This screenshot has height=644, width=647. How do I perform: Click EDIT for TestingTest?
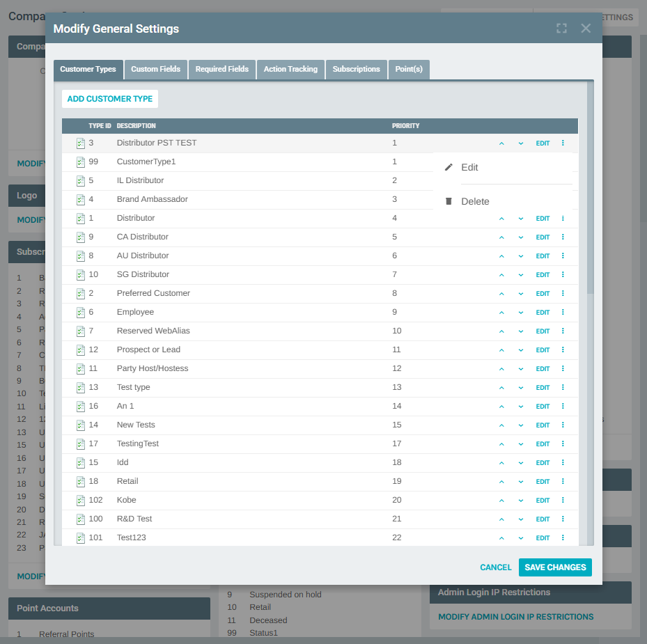click(543, 444)
